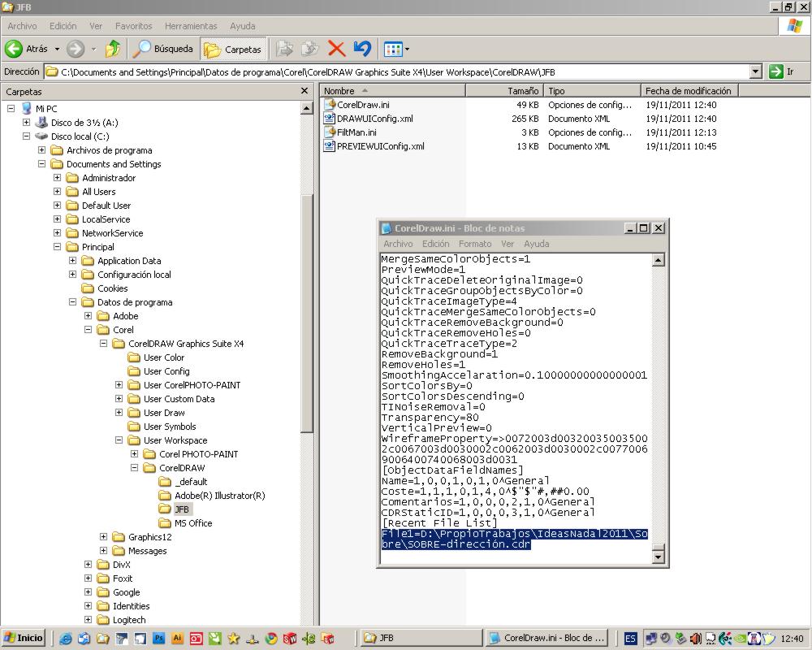Open the Formato menu in Bloc de notas
812x650 pixels.
(475, 244)
